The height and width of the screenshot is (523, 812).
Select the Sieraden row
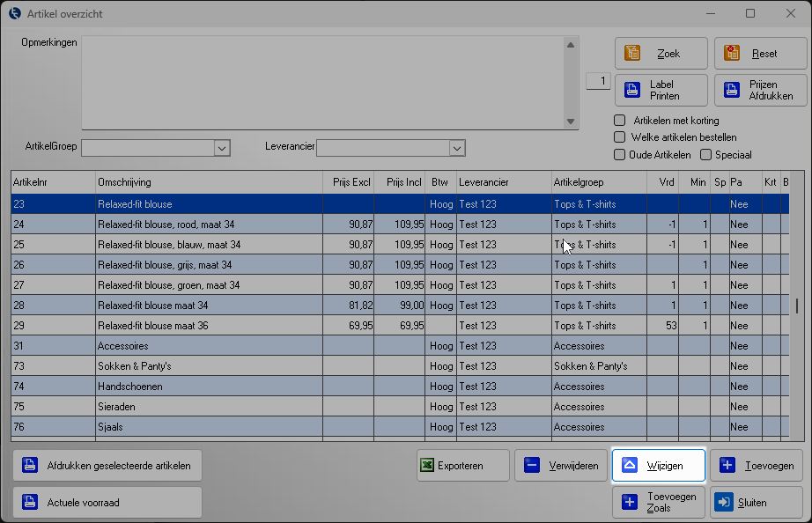coord(400,407)
